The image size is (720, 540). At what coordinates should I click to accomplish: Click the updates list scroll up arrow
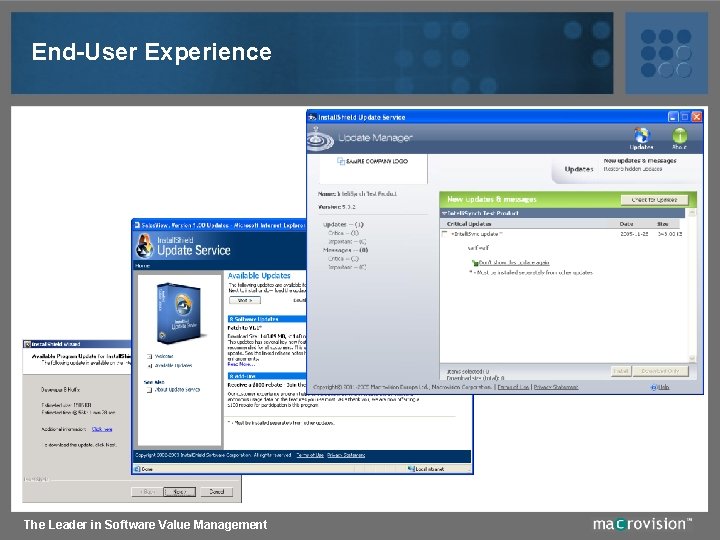pos(692,213)
